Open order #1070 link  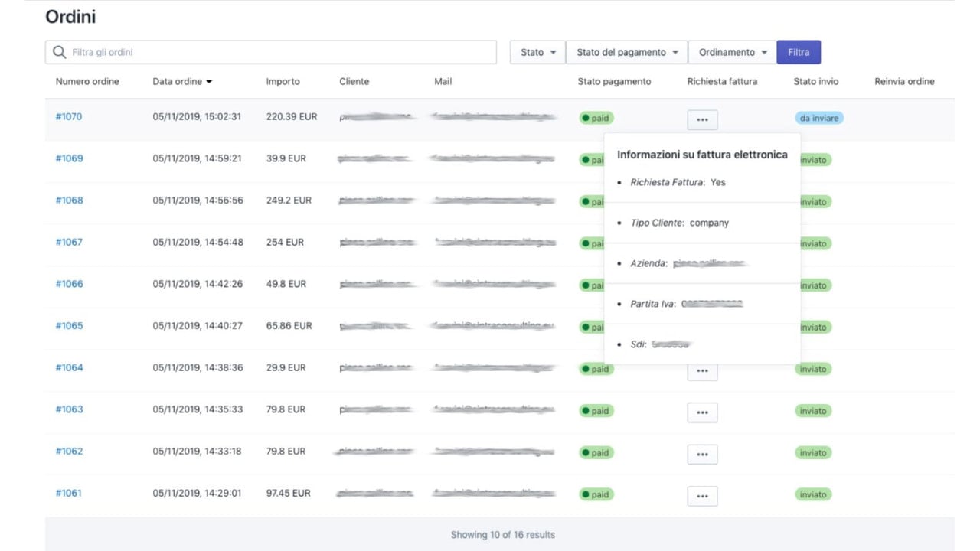click(69, 117)
